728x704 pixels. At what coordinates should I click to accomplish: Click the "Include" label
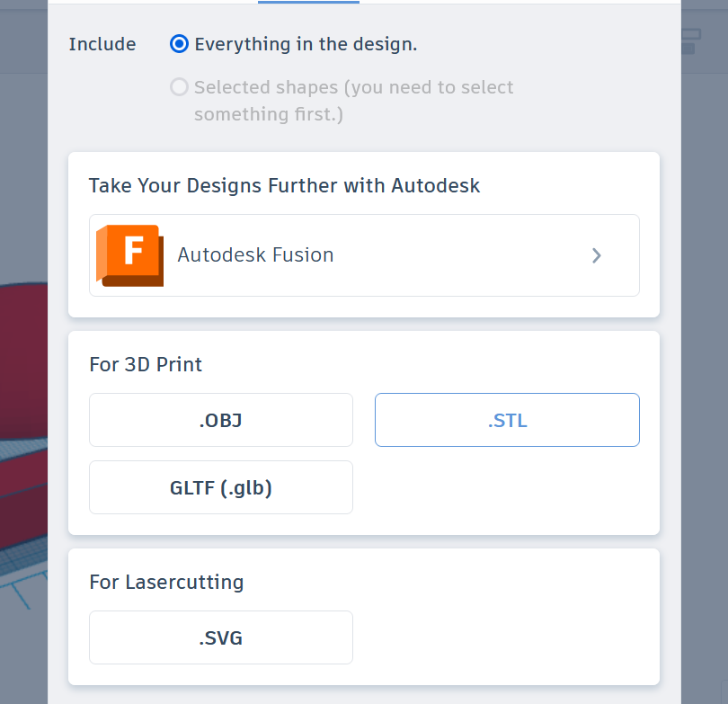pos(102,44)
